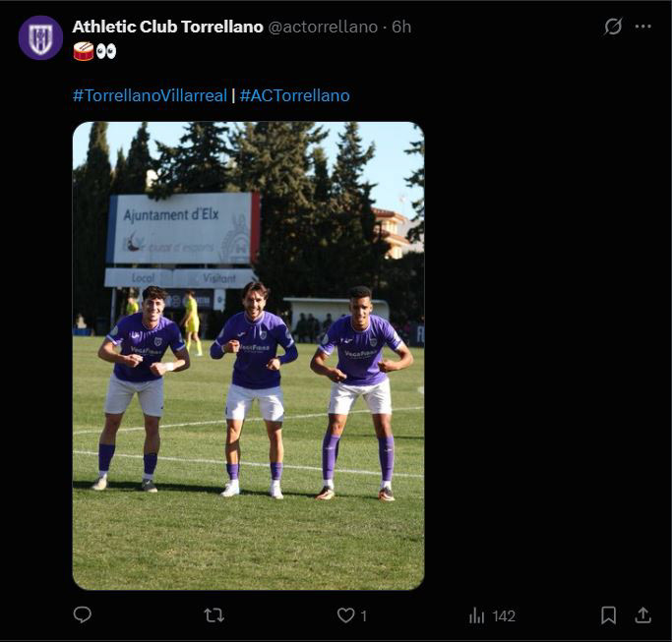
Task: Reply to the tweet via comment icon
Action: [83, 615]
